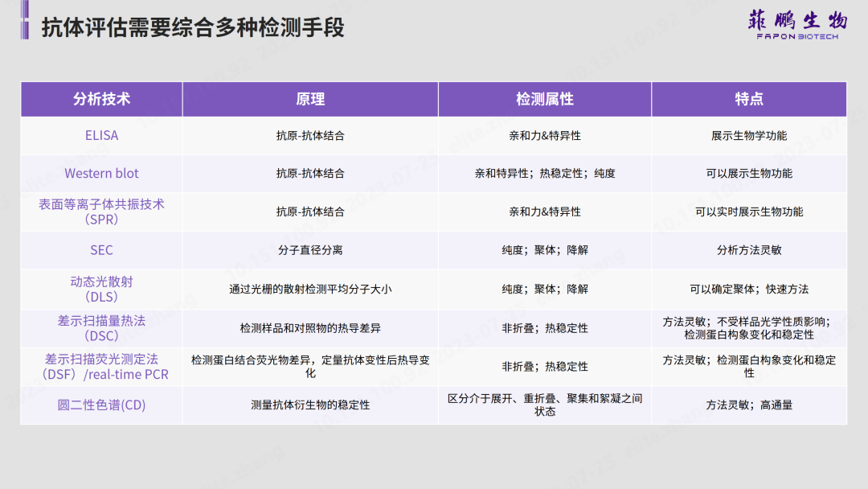Click the "差示扫描荧光测定法 (DSF)/real-time PCR" cell
The width and height of the screenshot is (868, 489).
[x=101, y=367]
